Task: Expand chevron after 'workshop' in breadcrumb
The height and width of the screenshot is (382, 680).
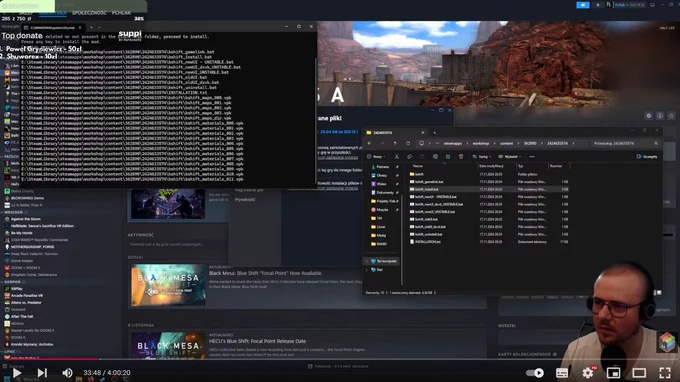Action: click(x=494, y=143)
